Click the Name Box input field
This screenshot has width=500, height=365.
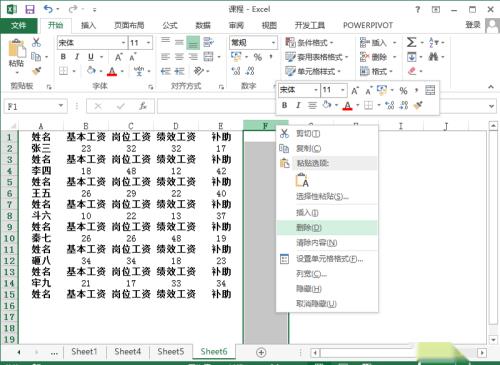tap(31, 106)
